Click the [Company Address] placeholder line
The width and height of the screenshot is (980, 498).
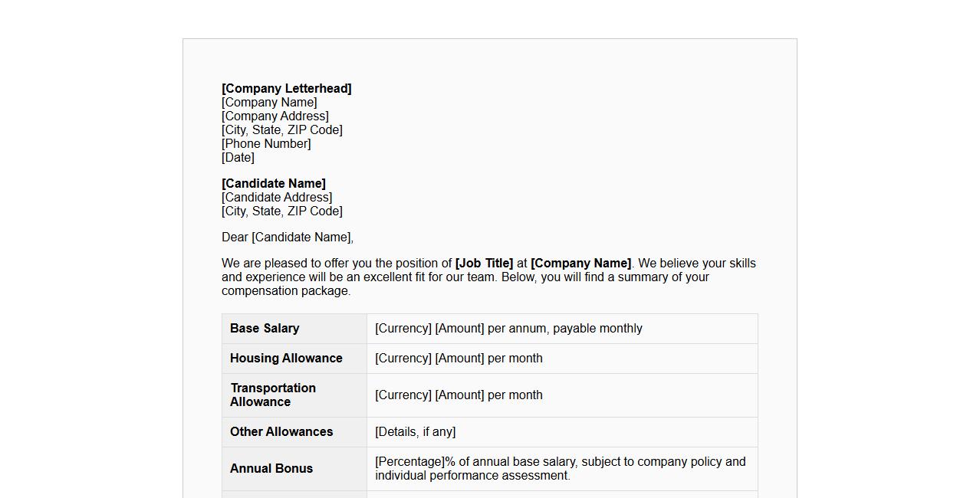click(275, 116)
